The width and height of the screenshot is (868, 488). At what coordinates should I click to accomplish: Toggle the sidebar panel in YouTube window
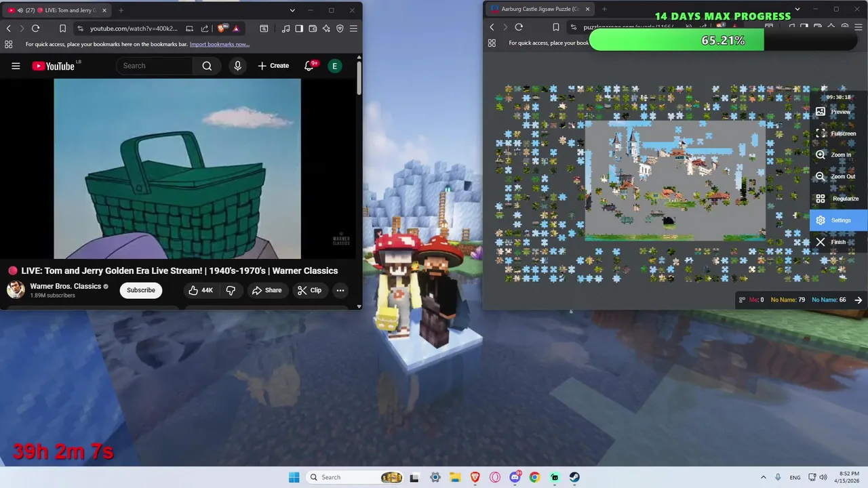pos(299,28)
